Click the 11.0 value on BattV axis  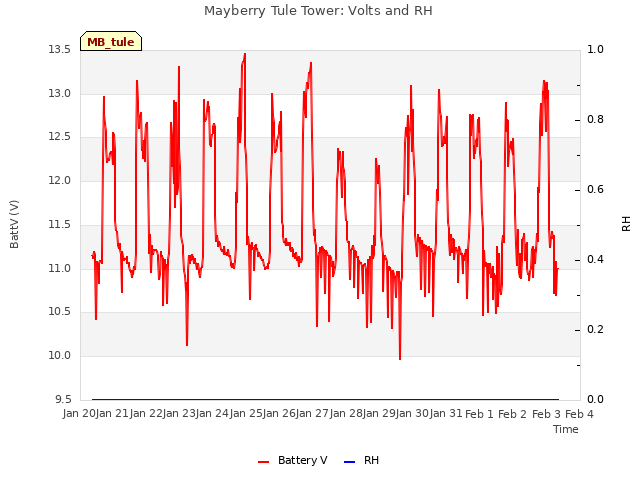click(60, 269)
